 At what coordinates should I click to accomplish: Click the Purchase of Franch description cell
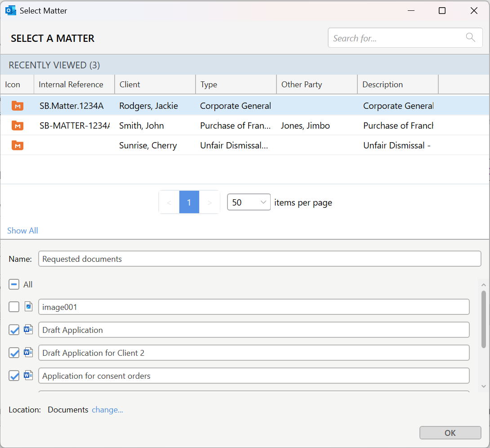coord(398,125)
